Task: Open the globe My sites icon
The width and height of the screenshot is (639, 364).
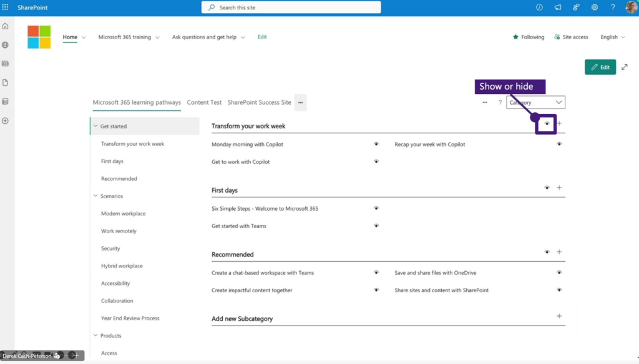Action: (6, 45)
